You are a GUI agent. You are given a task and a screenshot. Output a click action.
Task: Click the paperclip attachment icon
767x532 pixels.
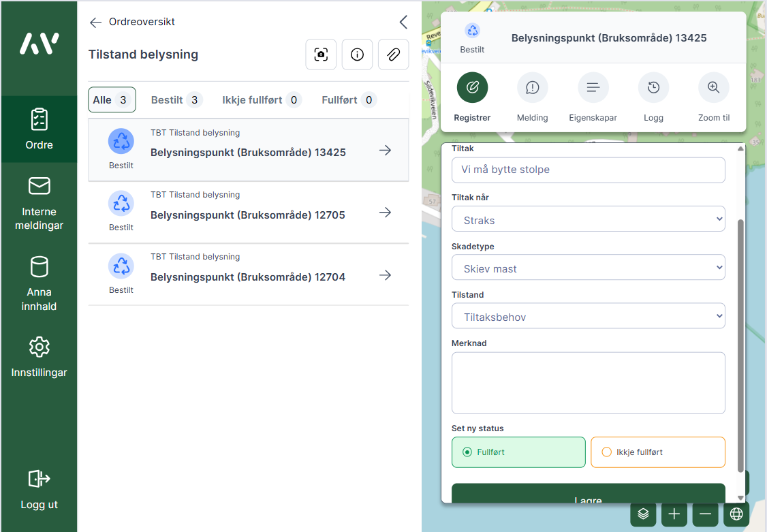pos(393,55)
